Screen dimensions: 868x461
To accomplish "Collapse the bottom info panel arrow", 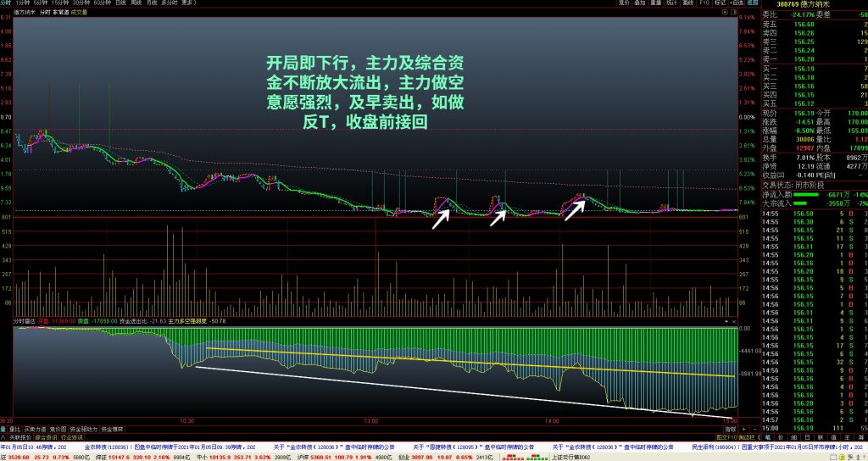I will coord(3,436).
